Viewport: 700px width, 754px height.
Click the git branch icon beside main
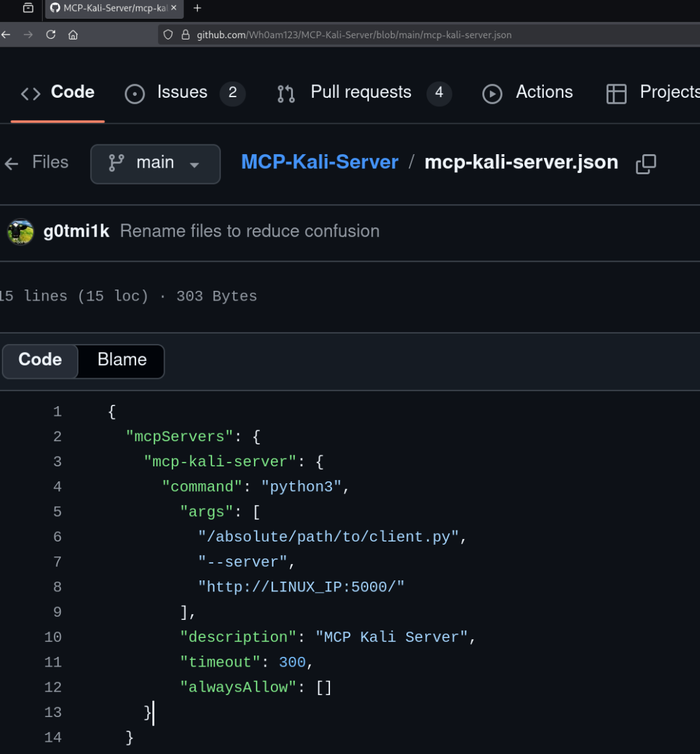pyautogui.click(x=116, y=163)
